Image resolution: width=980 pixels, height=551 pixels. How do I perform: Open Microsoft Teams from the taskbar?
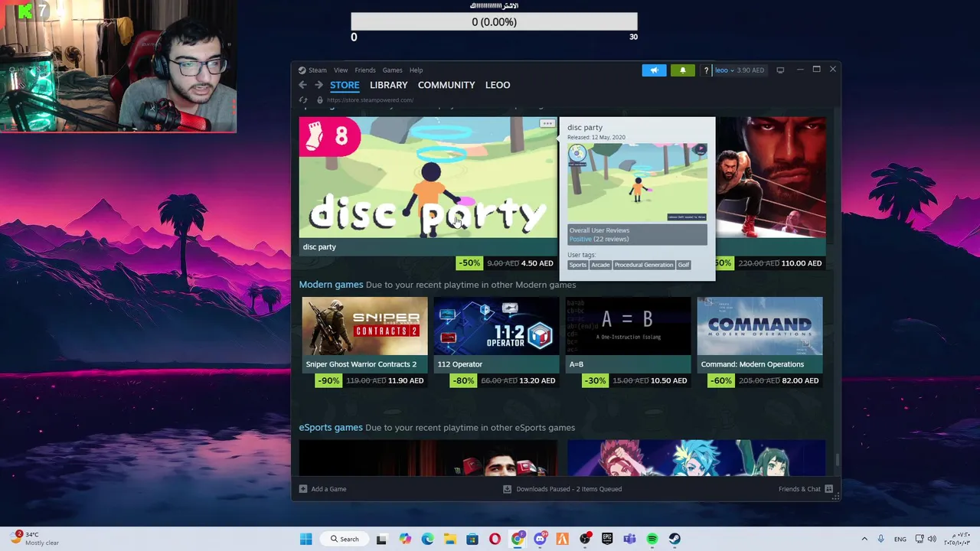(x=629, y=539)
